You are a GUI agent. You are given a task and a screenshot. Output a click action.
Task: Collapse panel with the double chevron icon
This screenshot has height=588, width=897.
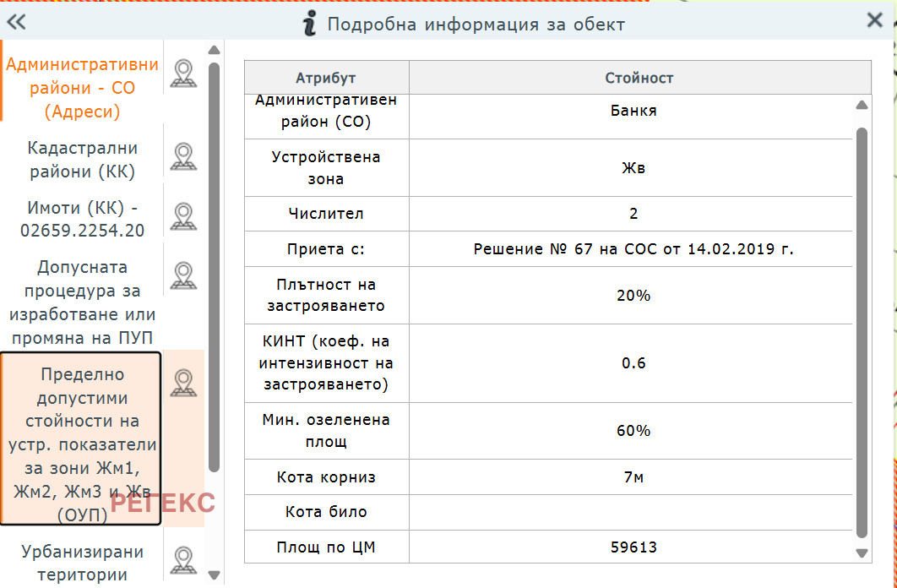click(x=16, y=22)
